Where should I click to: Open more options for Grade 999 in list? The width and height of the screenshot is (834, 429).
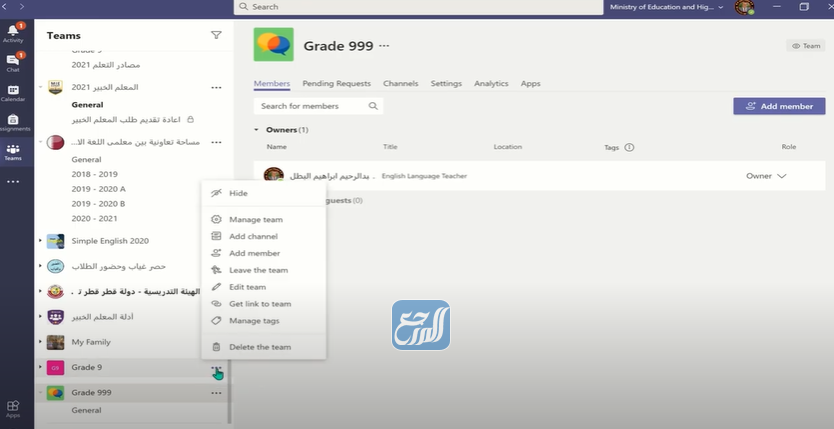click(216, 393)
